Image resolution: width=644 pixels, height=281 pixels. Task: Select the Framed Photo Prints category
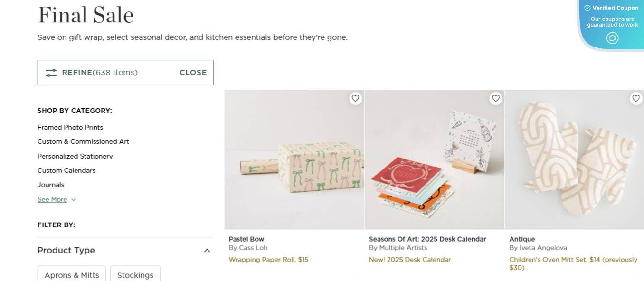click(x=70, y=127)
